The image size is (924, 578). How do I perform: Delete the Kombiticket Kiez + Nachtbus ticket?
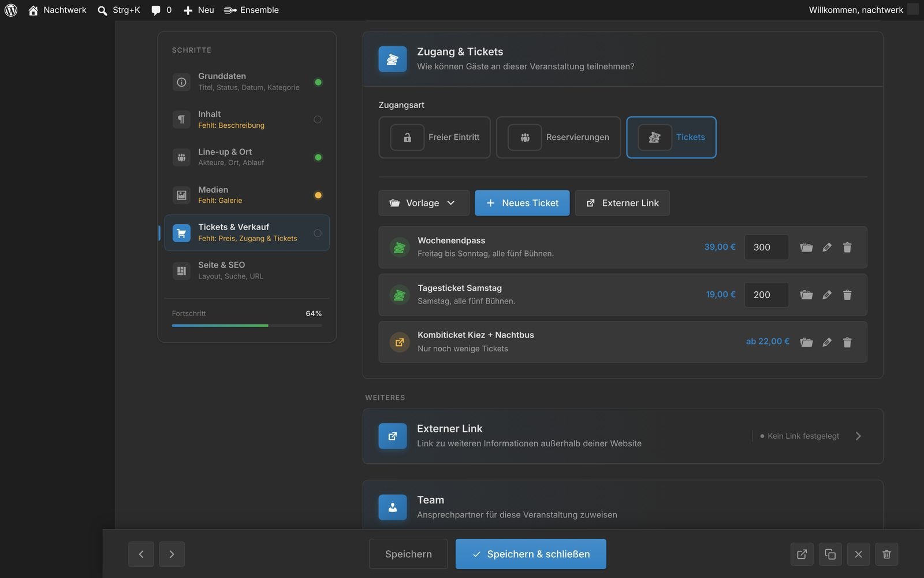[847, 342]
